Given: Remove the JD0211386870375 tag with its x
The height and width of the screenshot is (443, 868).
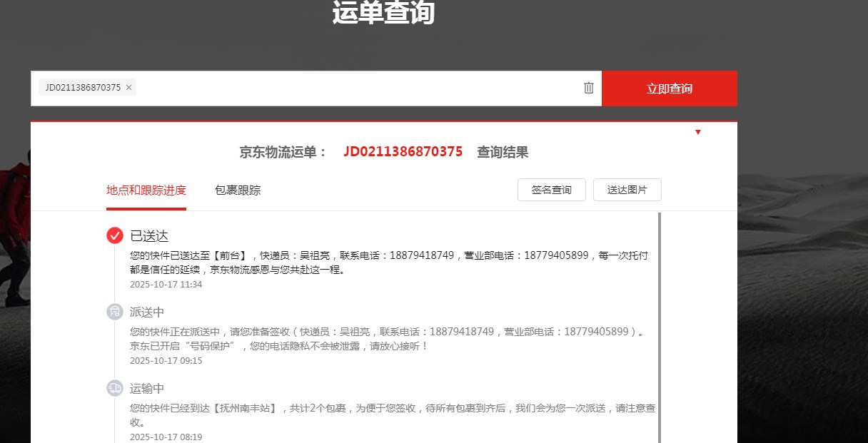Looking at the screenshot, I should tap(128, 88).
